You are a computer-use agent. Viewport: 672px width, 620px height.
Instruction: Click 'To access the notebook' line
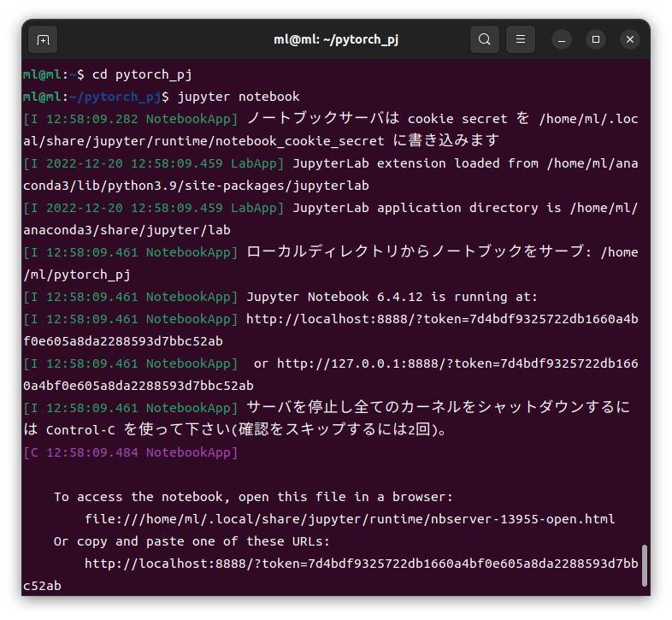253,497
